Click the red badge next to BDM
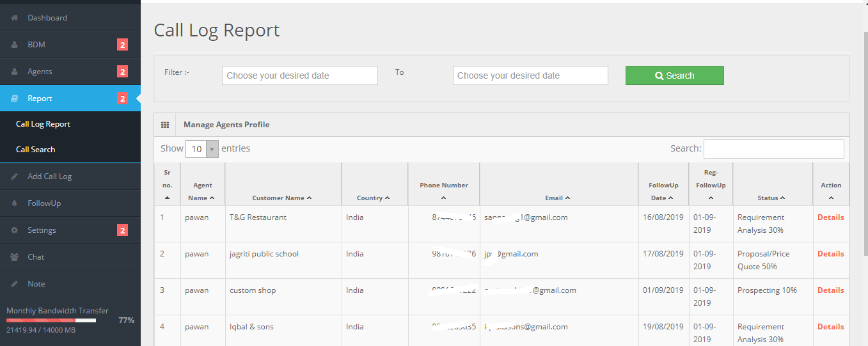 [x=122, y=45]
